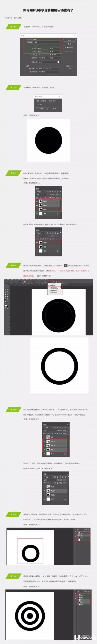
Task: Click the 椭圆2 layer thumbnail
Action: [x=41, y=205]
